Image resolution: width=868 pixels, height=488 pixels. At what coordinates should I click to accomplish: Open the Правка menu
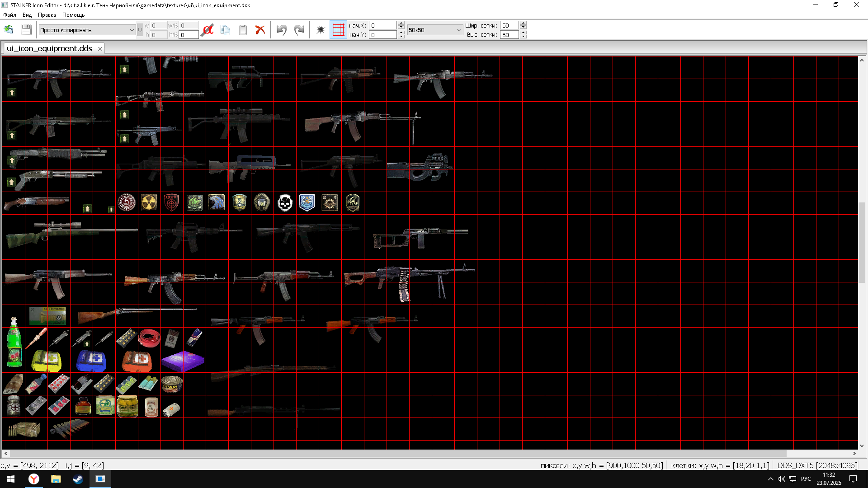47,15
